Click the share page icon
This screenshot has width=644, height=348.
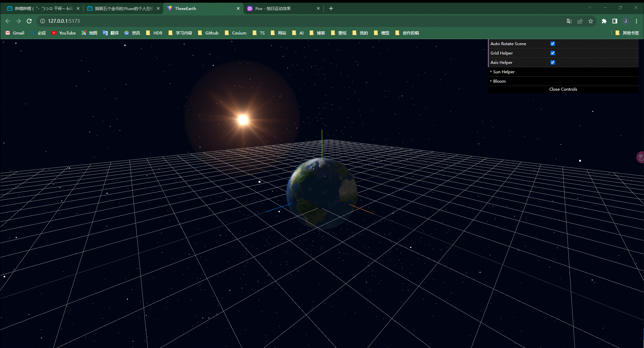(x=580, y=21)
